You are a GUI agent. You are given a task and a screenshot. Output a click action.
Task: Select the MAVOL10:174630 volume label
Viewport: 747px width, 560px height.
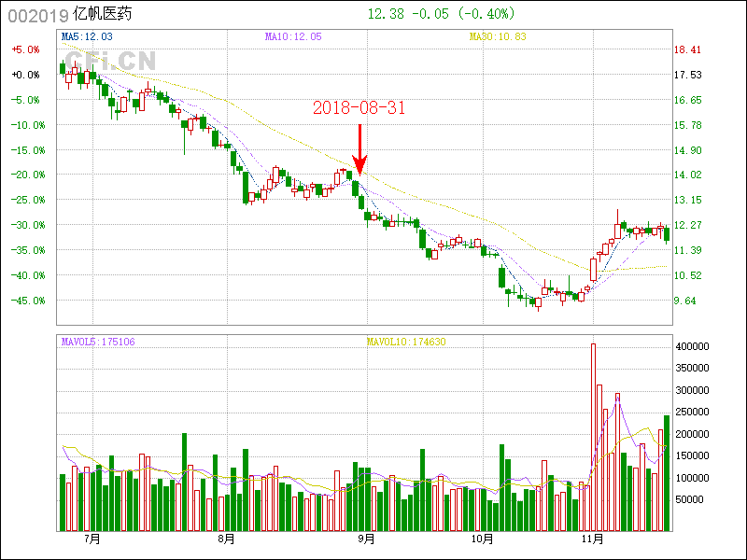(406, 342)
